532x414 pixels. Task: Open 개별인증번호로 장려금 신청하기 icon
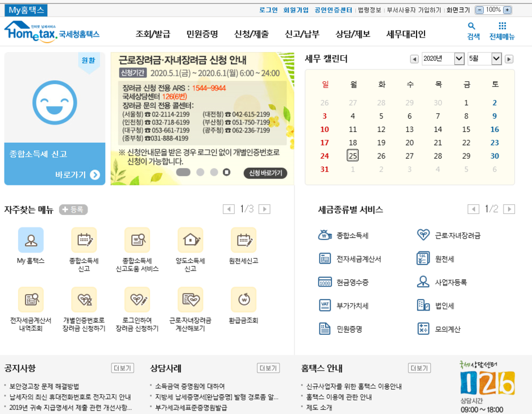pos(84,300)
